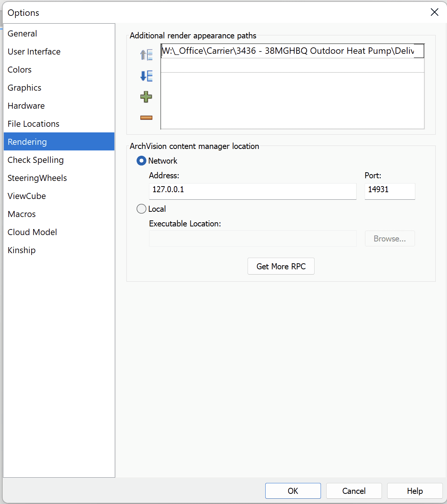Click the Address input field
Image resolution: width=447 pixels, height=504 pixels.
coord(252,191)
